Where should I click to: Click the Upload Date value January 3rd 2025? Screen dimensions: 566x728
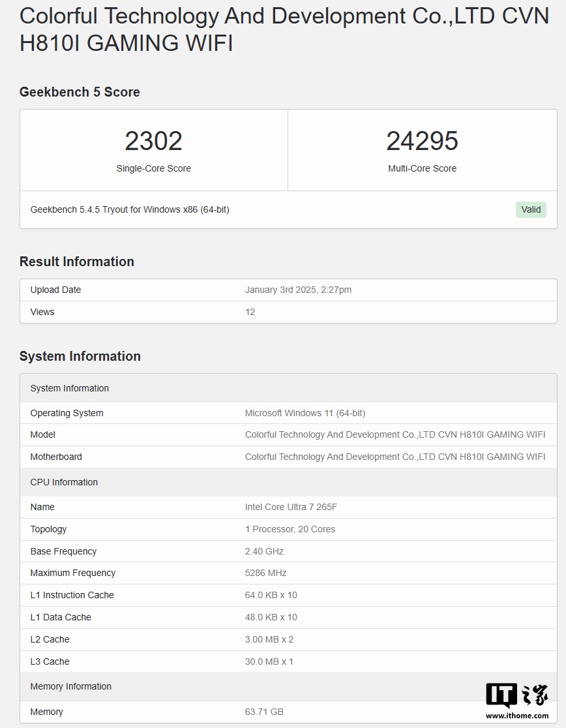point(298,290)
